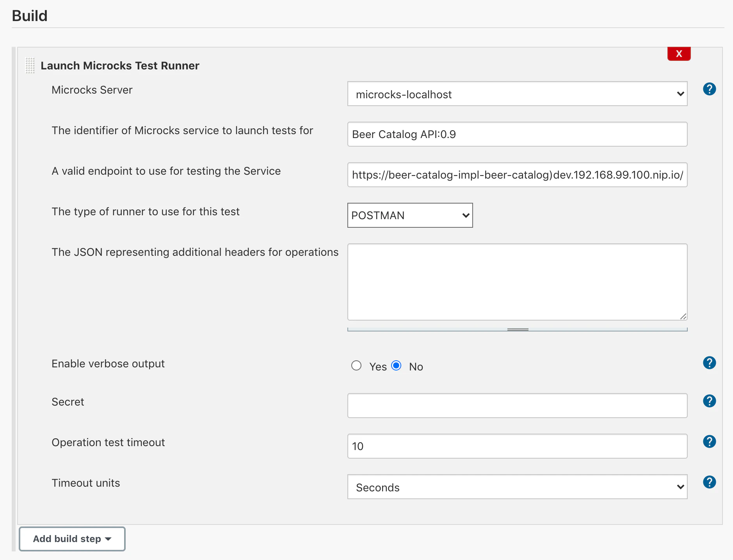733x560 pixels.
Task: Click the textarea corner resize grip
Action: (683, 317)
